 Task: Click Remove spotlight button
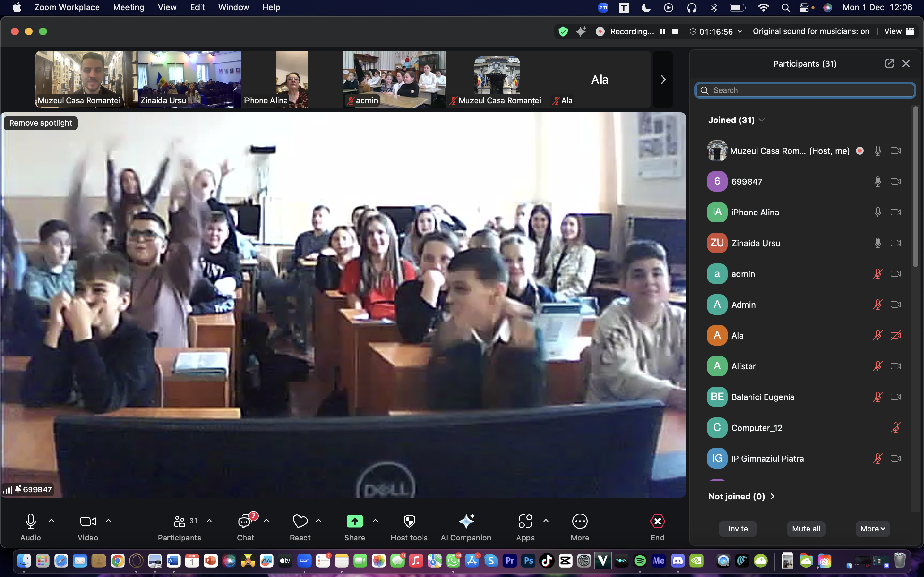click(40, 123)
